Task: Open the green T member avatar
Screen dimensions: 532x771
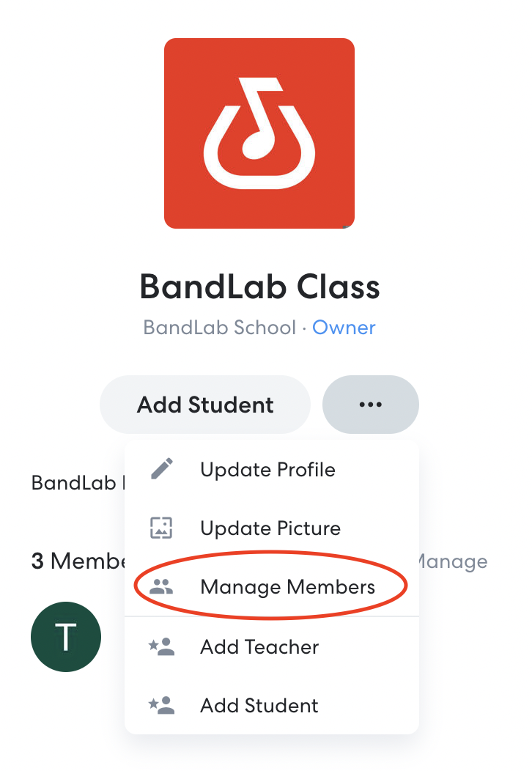Action: [66, 637]
